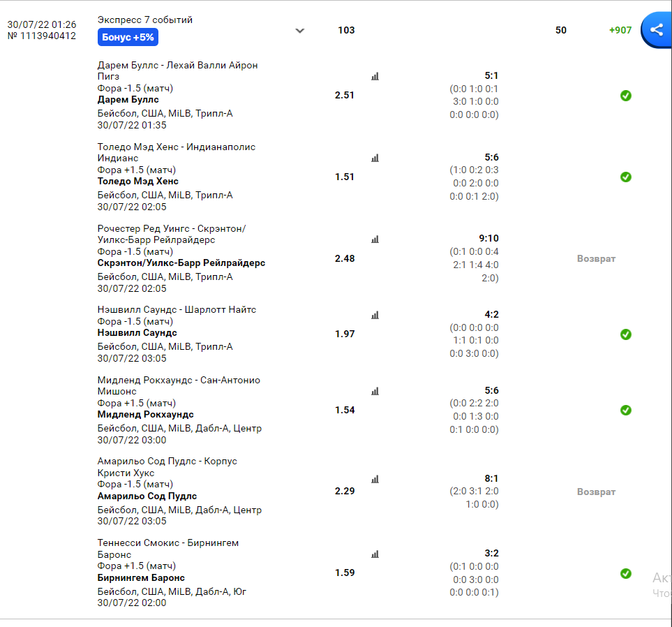Click league text Бейсбол, США, MiLB, Дабл-А, Юг
The width and height of the screenshot is (672, 627).
click(172, 591)
